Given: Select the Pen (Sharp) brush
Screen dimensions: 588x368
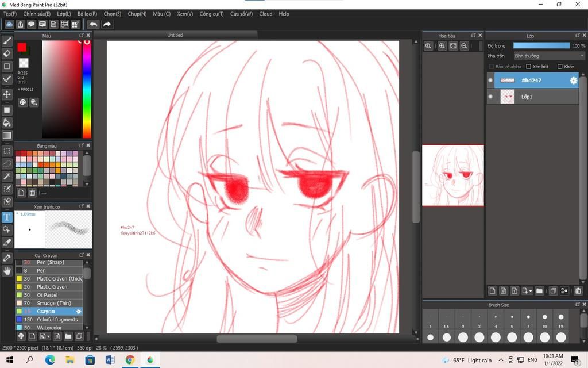Looking at the screenshot, I should point(49,262).
